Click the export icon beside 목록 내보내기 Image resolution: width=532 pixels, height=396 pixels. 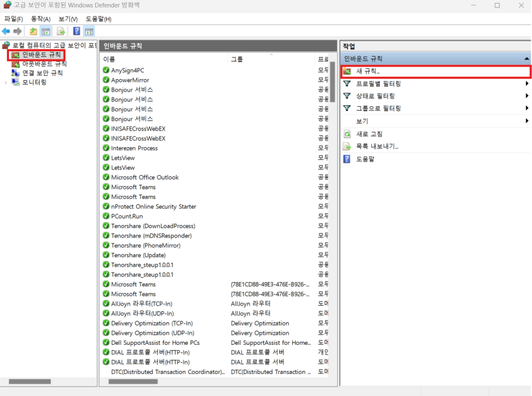(x=347, y=146)
